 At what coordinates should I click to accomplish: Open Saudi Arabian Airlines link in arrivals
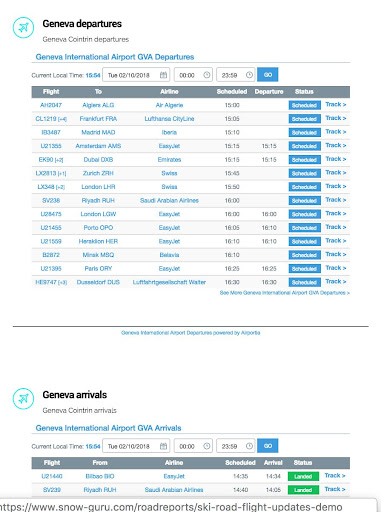174,490
